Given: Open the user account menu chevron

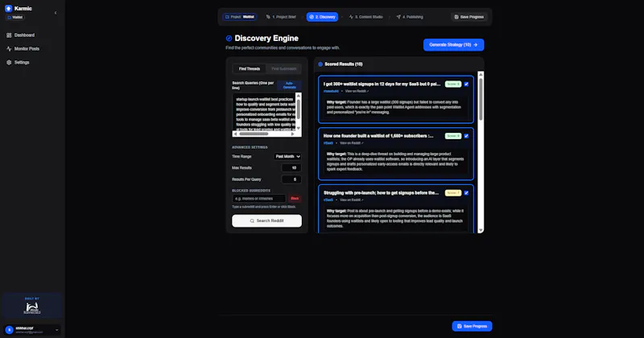Looking at the screenshot, I should (56, 330).
